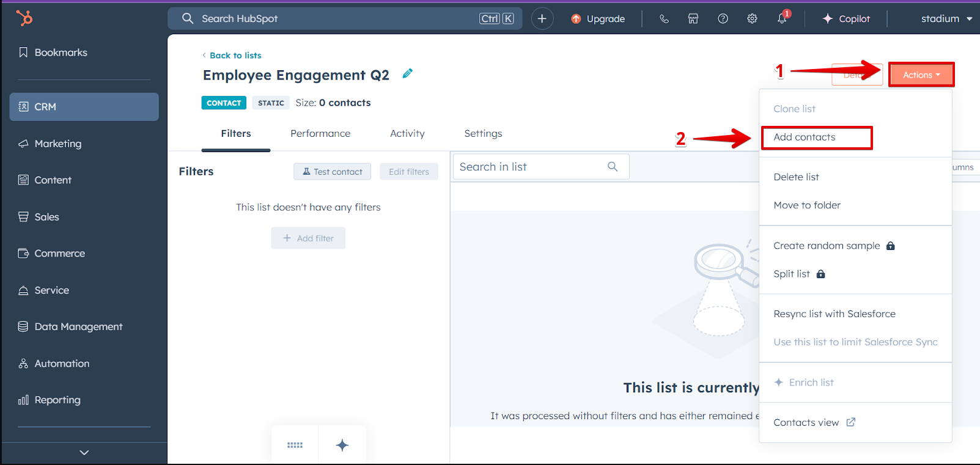The height and width of the screenshot is (465, 980).
Task: Select Split list menu option
Action: click(799, 274)
